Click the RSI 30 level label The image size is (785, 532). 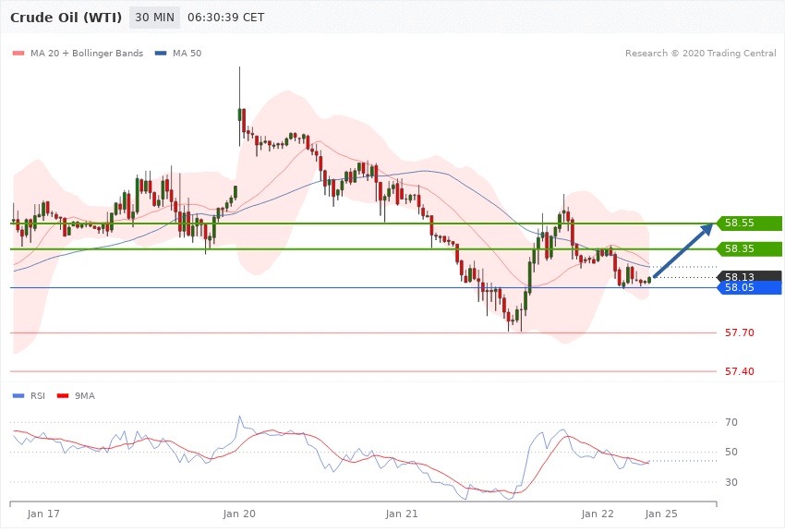click(731, 482)
